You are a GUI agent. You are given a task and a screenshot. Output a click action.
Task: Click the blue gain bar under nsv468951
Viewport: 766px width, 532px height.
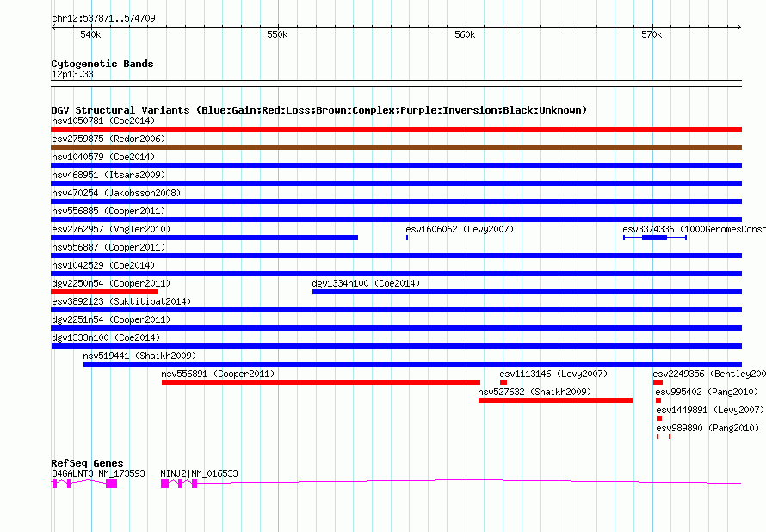click(396, 183)
